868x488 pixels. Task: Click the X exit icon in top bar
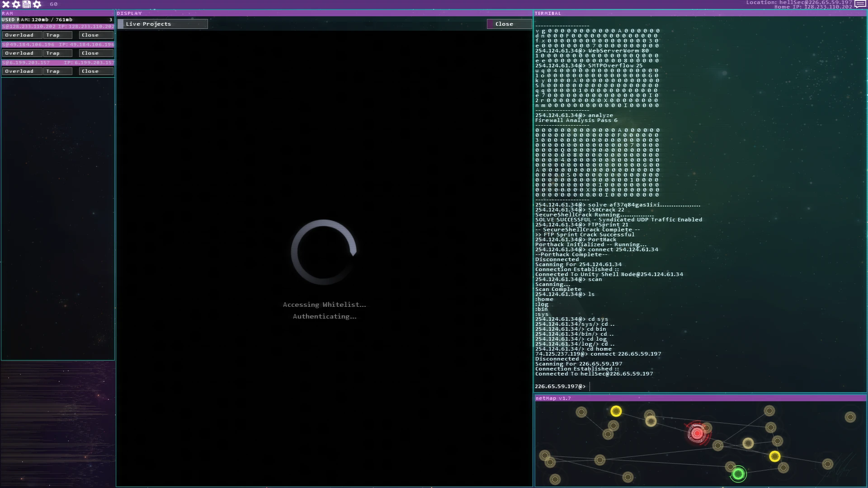[x=6, y=4]
